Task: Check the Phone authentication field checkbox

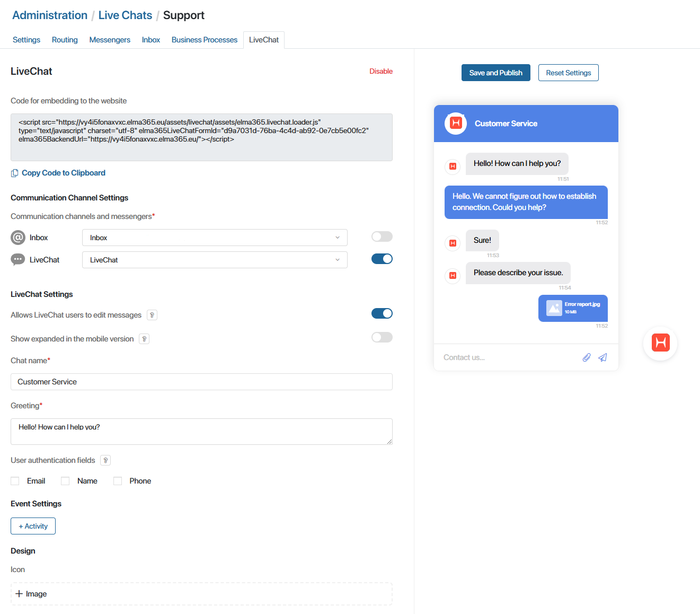Action: pos(118,481)
